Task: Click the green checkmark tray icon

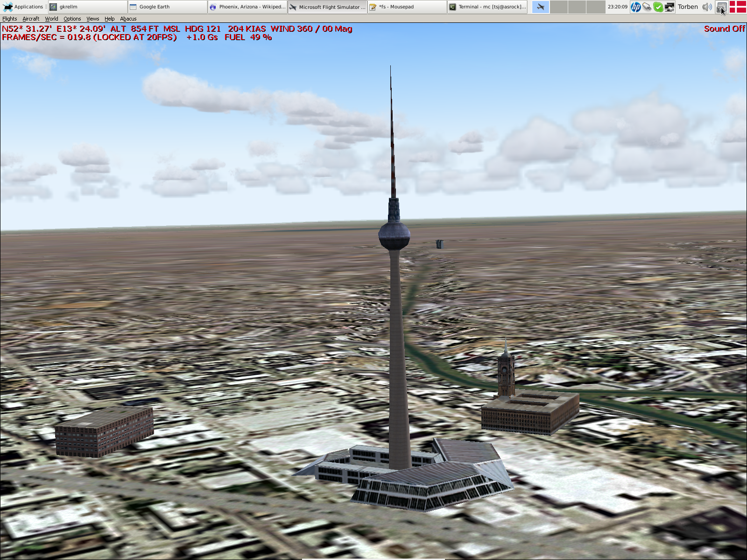Action: point(658,7)
